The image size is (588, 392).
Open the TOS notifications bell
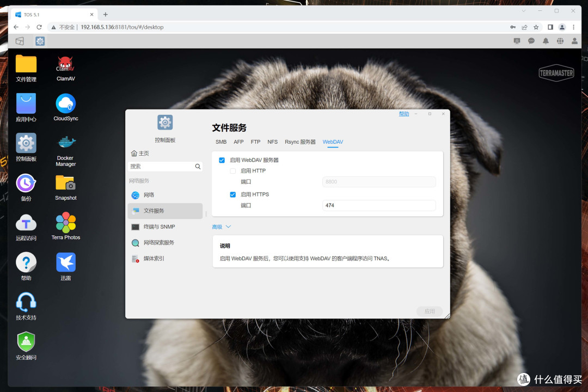pos(546,41)
